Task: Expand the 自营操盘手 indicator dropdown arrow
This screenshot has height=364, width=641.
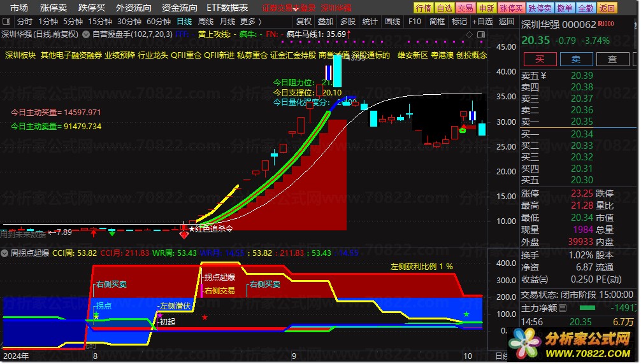Action: point(86,34)
